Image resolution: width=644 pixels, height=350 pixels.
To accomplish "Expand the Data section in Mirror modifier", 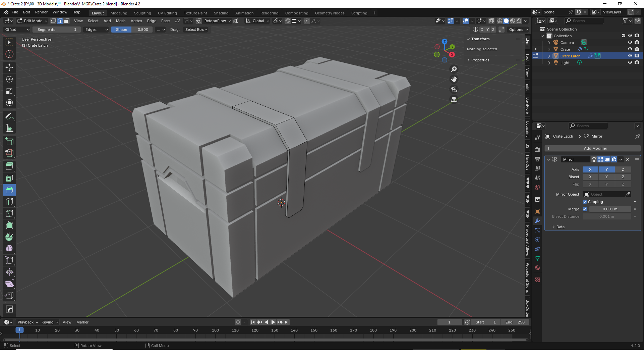I will [x=560, y=227].
